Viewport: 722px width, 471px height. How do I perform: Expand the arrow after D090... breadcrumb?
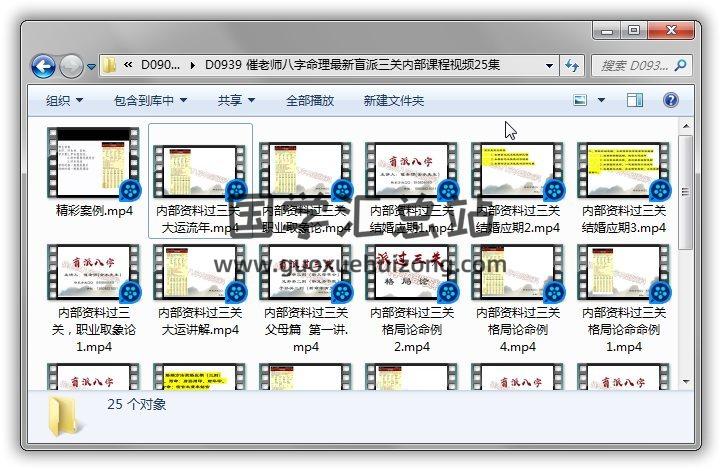(192, 65)
